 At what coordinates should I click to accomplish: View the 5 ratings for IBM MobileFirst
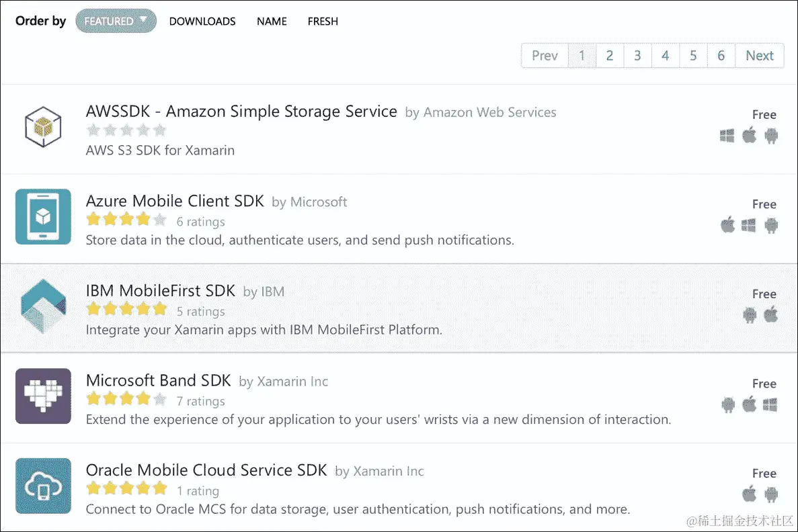(200, 311)
